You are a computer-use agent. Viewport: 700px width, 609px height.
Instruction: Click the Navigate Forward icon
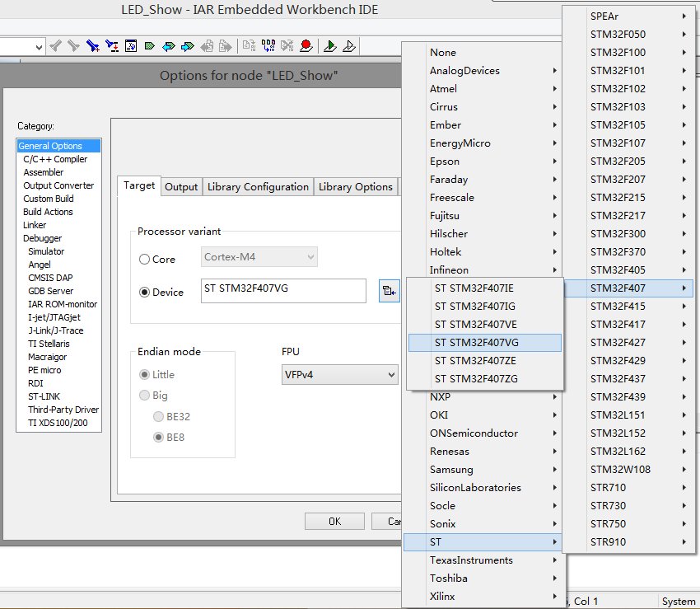tap(226, 46)
